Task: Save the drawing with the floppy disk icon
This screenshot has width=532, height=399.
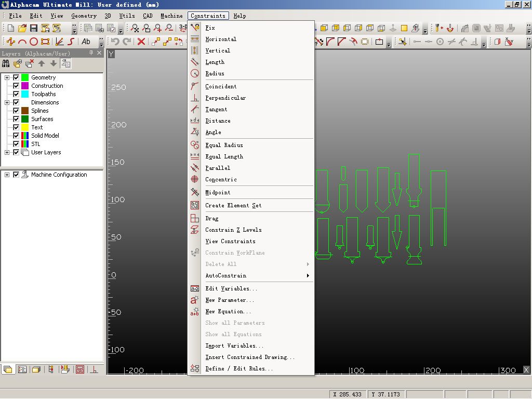Action: coord(34,28)
